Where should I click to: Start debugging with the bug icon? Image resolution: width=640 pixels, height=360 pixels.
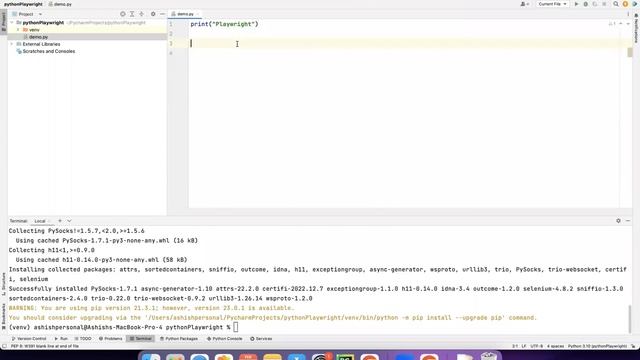(585, 4)
